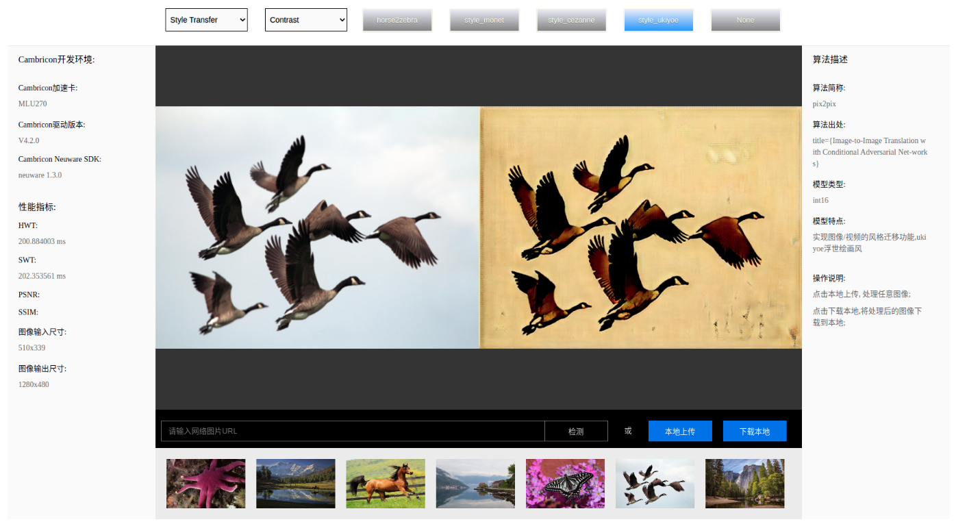Viewport: 980px width, 522px height.
Task: Choose the flying geese thumbnail
Action: coord(655,484)
